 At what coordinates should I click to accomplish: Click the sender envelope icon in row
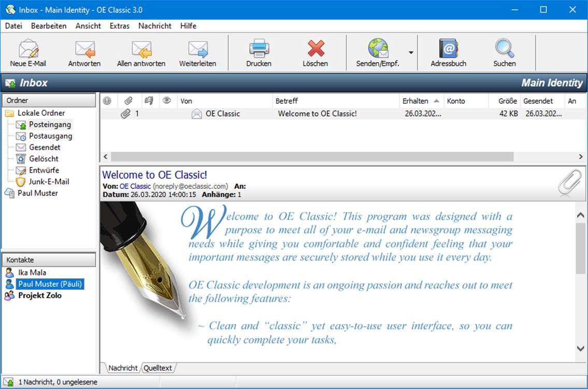pos(196,114)
